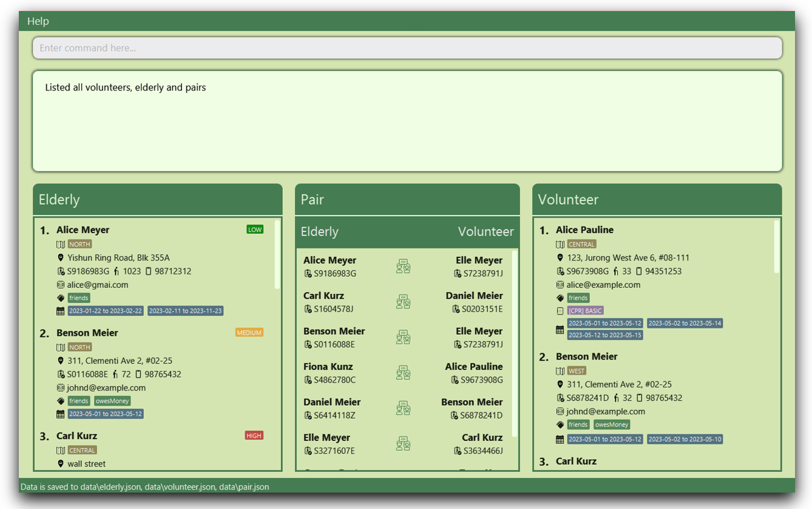Select Alice Pauline in Volunteer list
Viewport: 812px width, 509px height.
(x=584, y=230)
